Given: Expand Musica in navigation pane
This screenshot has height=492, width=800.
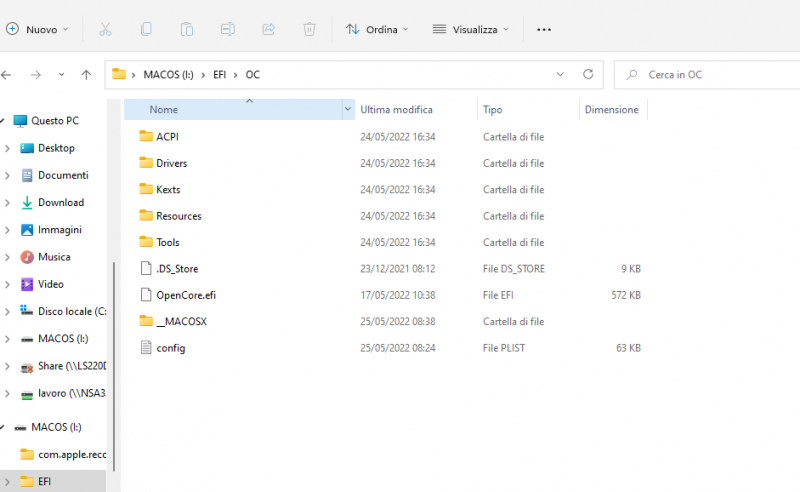Looking at the screenshot, I should pyautogui.click(x=7, y=257).
